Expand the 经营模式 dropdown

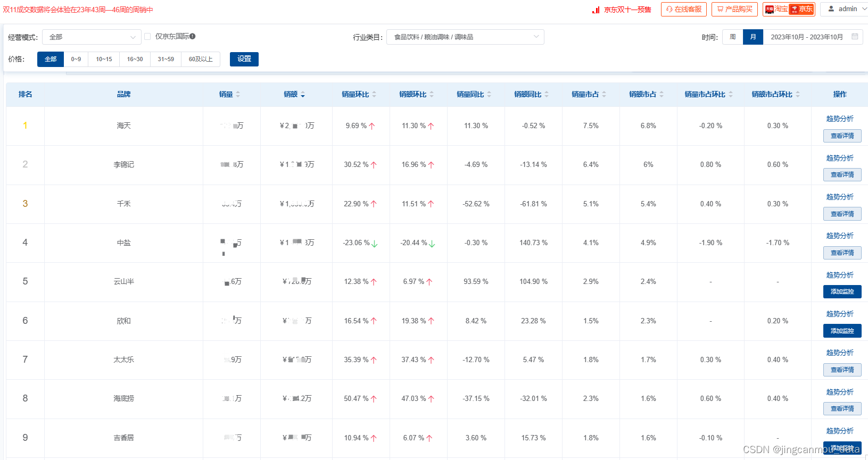coord(92,37)
